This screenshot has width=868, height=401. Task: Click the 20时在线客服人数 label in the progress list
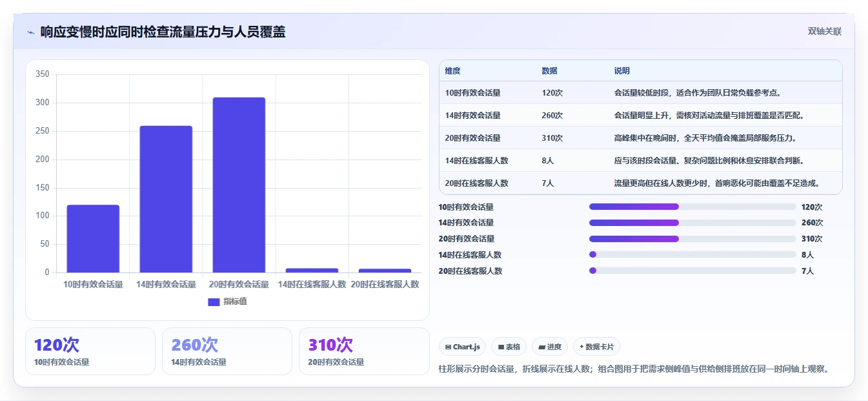(x=470, y=271)
